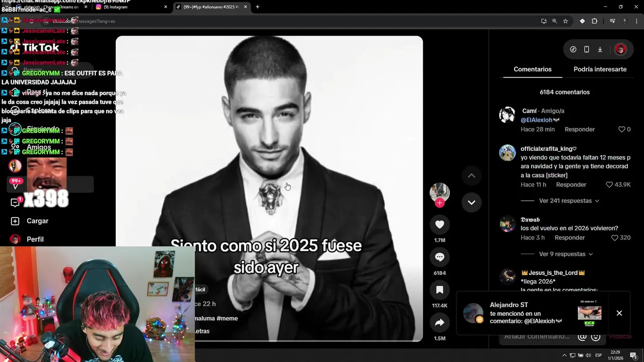Click the zoom magnifier icon in address bar
The width and height of the screenshot is (644, 362).
(x=554, y=21)
